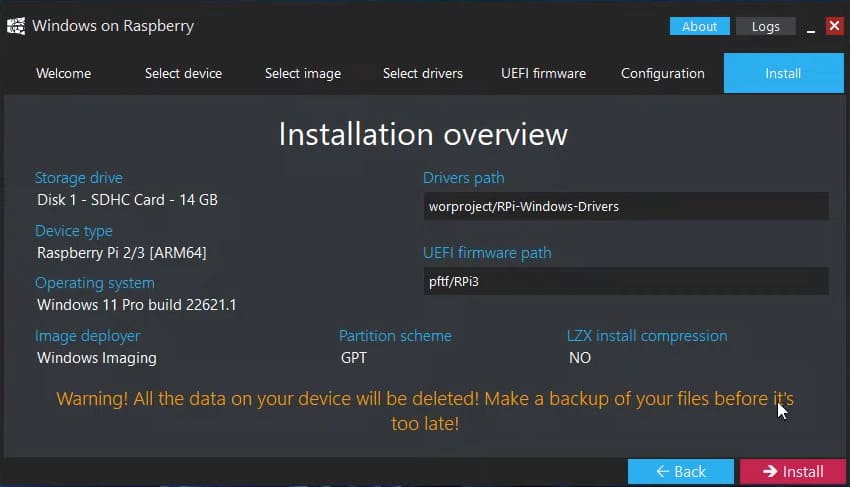Go to the Configuration tab
The height and width of the screenshot is (487, 850).
click(x=662, y=73)
